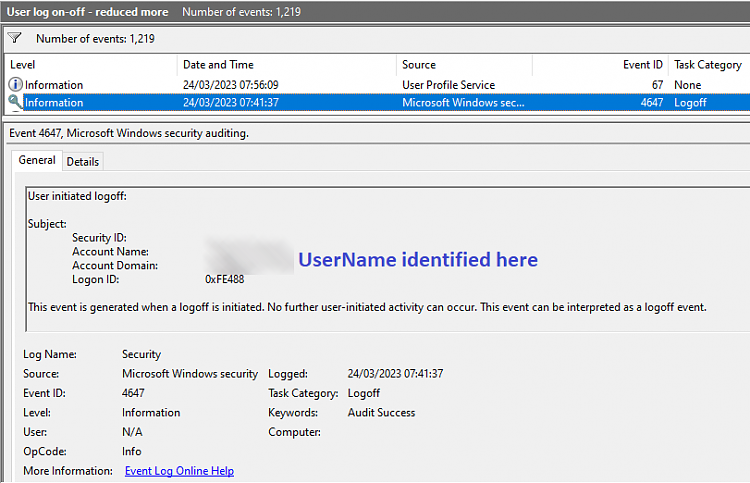Screen dimensions: 750x483
Task: Click the filter funnel icon
Action: (15, 38)
